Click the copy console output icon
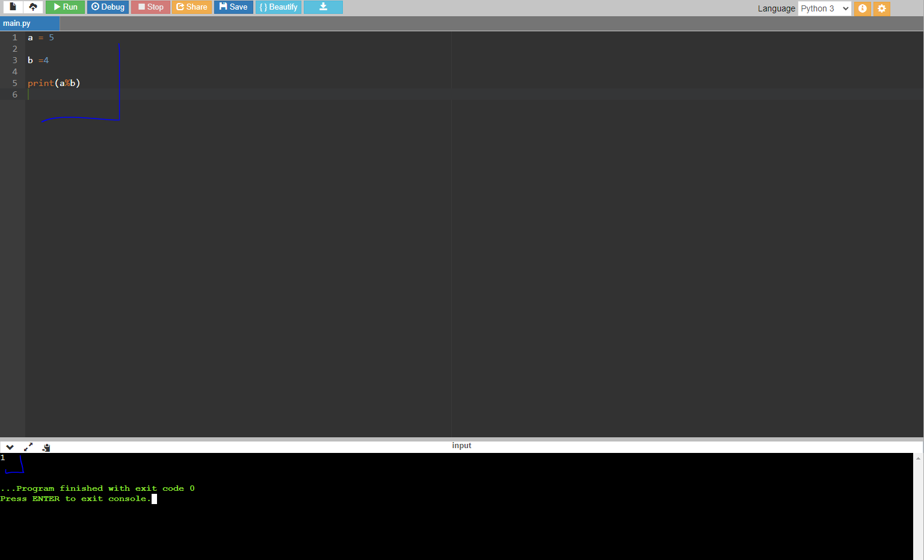Image resolution: width=924 pixels, height=560 pixels. (46, 447)
